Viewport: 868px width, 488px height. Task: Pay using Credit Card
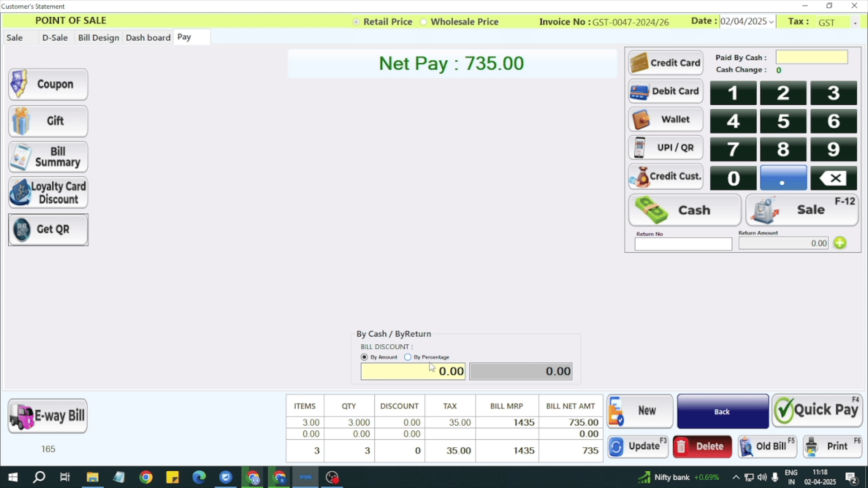click(665, 63)
